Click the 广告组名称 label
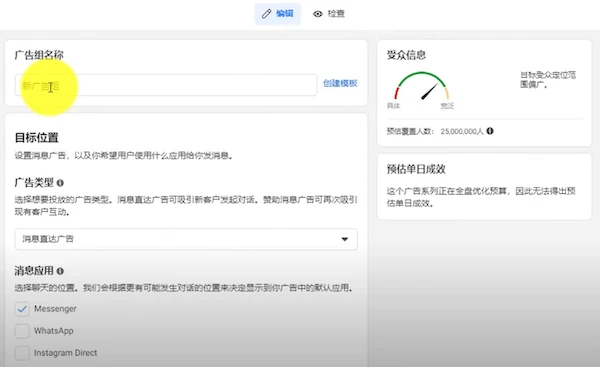Screen dimensions: 600x367 pyautogui.click(x=39, y=55)
